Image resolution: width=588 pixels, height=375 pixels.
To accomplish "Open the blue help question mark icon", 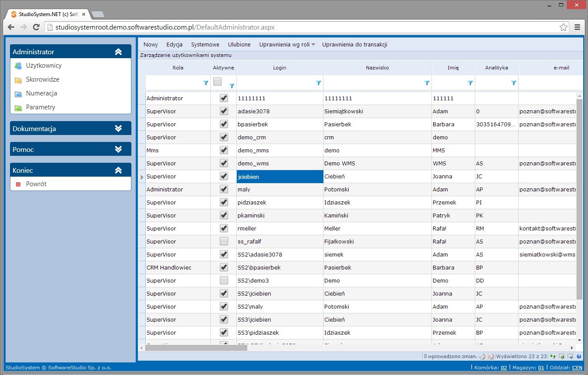I will 579,356.
